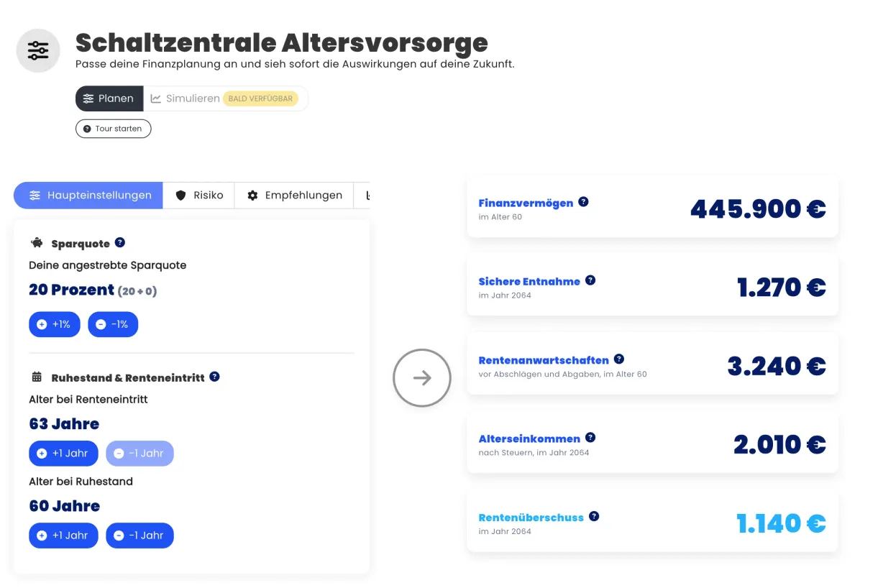Click the round sliders icon beside the title
883x588 pixels.
pyautogui.click(x=38, y=50)
